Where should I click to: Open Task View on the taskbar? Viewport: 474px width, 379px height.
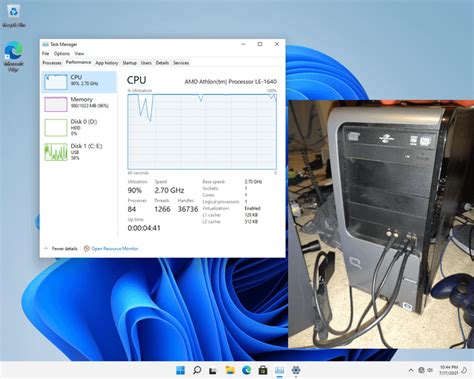[x=213, y=370]
